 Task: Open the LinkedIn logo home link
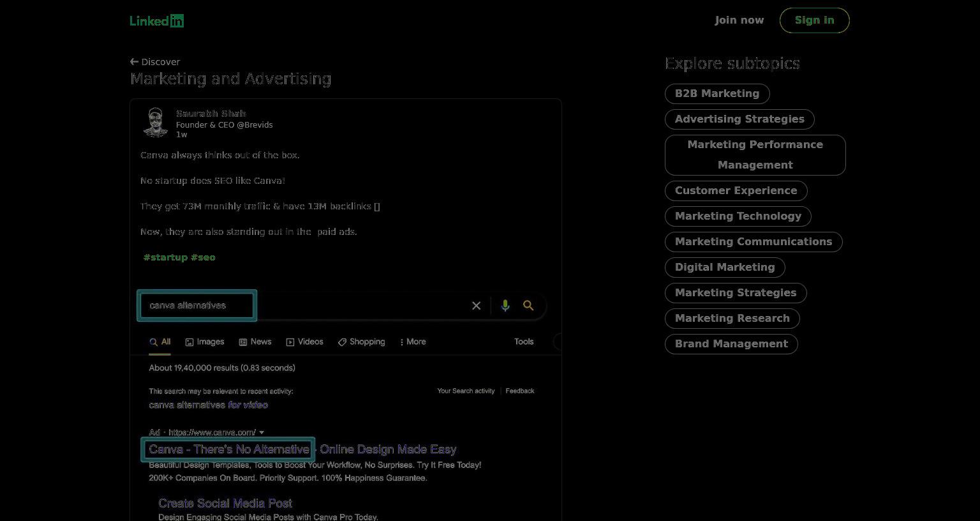[156, 20]
